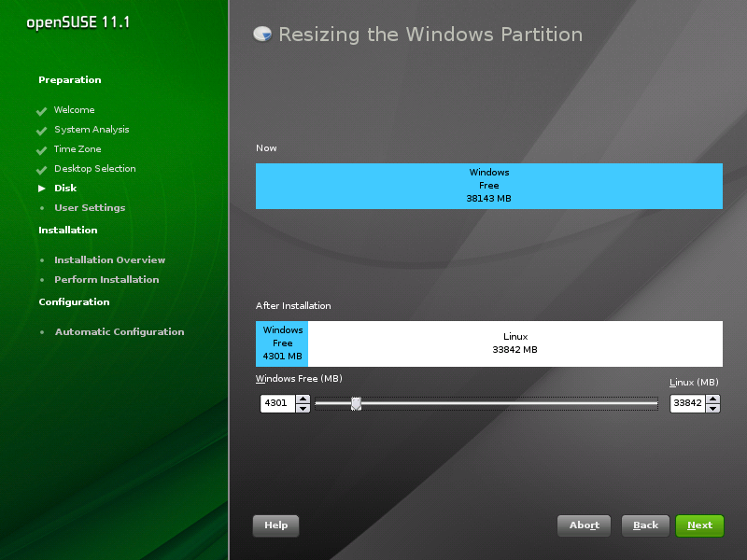
Task: Click the checkmark next to Desktop Selection
Action: 41,170
